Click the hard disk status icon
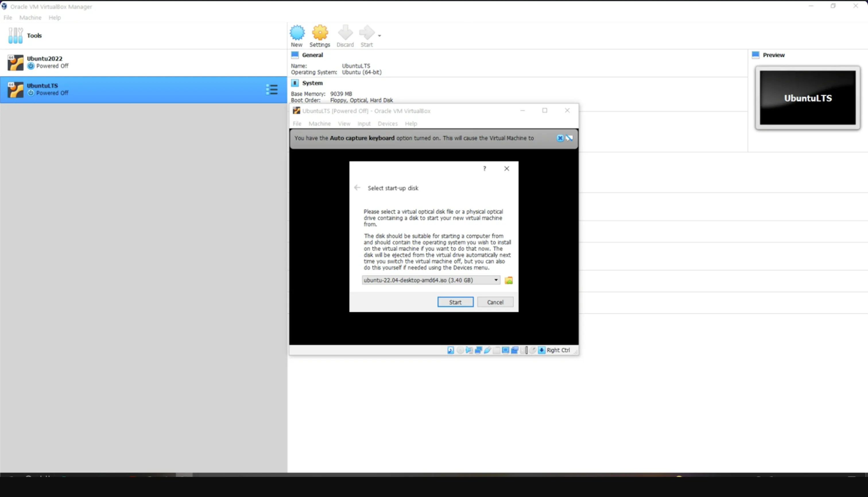The width and height of the screenshot is (868, 497). point(450,350)
